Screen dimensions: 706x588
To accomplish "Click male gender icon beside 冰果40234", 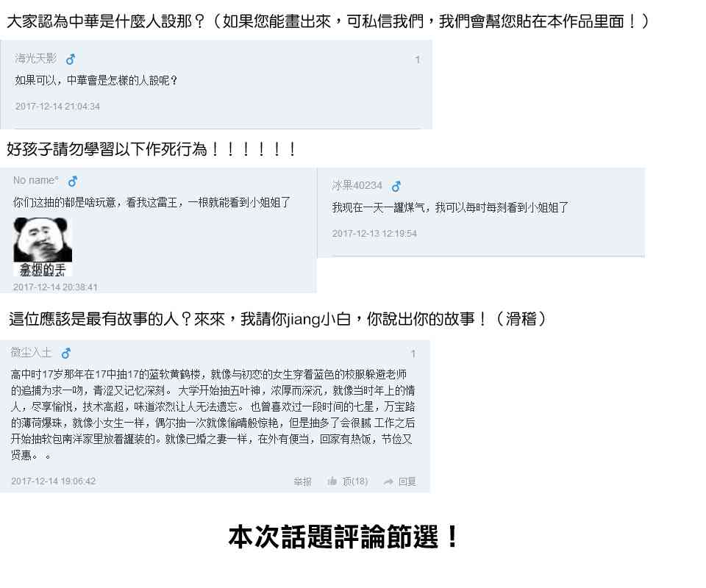I will (x=396, y=186).
